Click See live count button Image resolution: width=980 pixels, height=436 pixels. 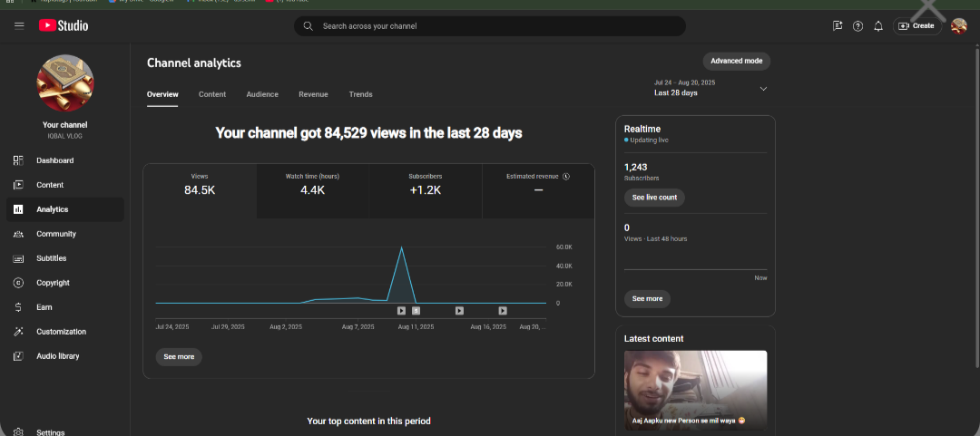(x=654, y=198)
